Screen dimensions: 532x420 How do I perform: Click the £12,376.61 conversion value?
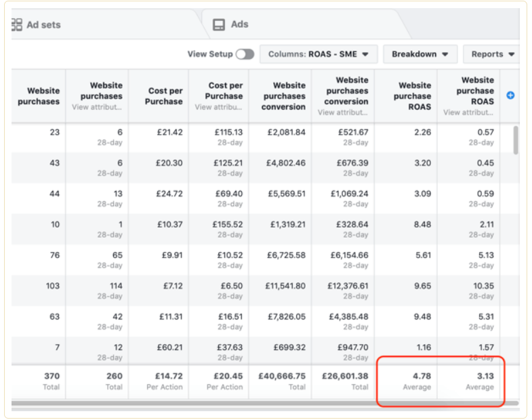[x=348, y=287]
